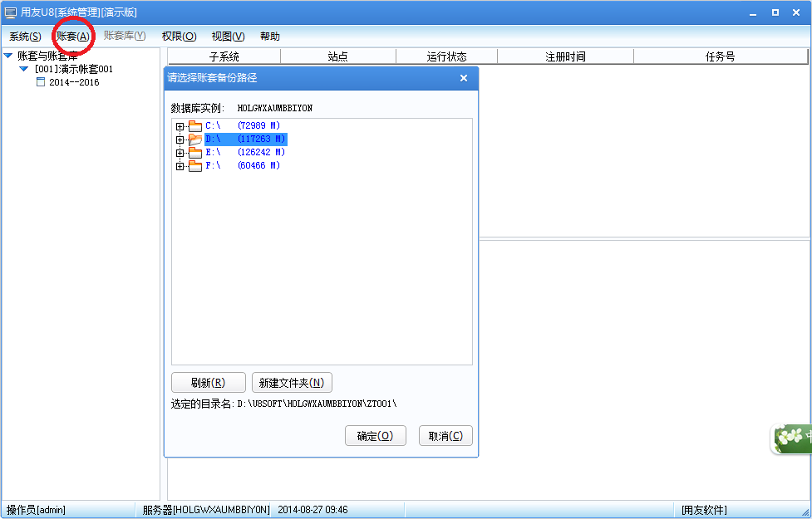Open the 账套(A) menu
The image size is (812, 519).
pos(72,37)
